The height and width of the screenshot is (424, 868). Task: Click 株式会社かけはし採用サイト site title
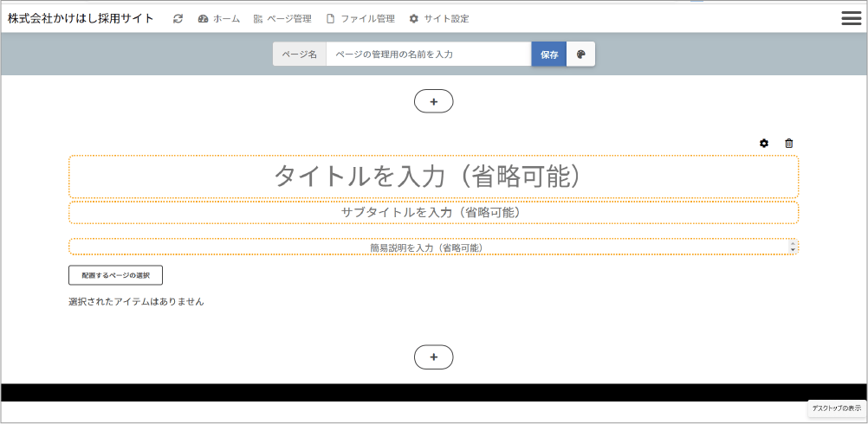[81, 18]
